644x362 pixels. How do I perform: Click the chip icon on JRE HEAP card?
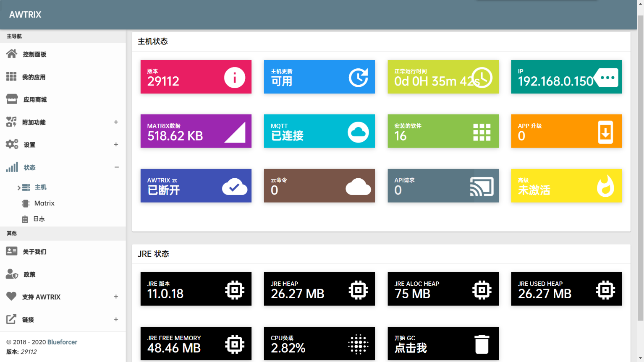pos(358,290)
